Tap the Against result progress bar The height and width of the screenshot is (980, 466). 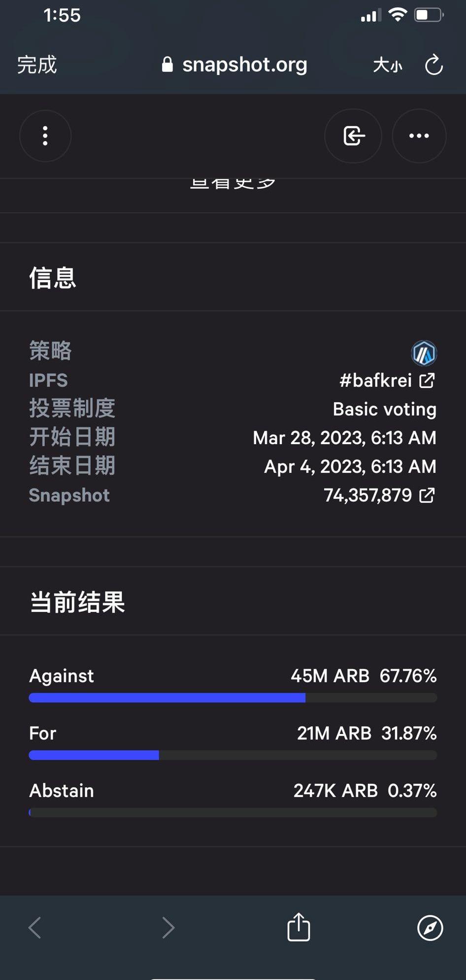(x=233, y=698)
